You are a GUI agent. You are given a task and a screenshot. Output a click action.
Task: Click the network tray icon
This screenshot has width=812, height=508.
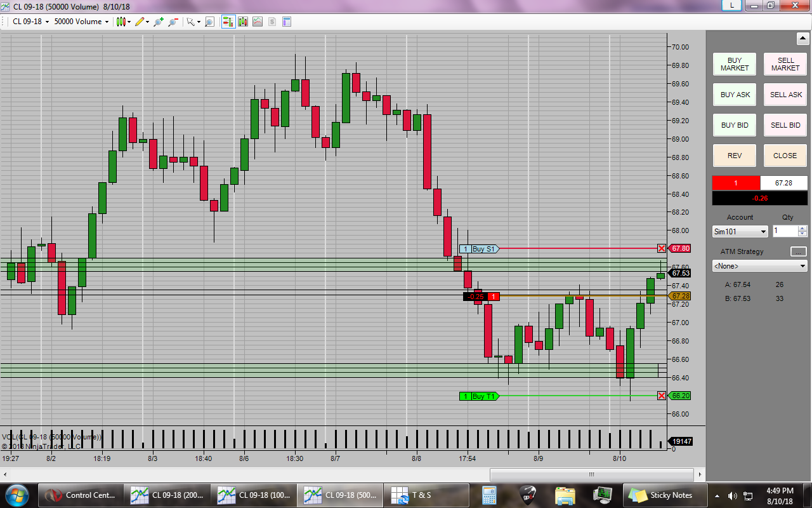pyautogui.click(x=749, y=495)
